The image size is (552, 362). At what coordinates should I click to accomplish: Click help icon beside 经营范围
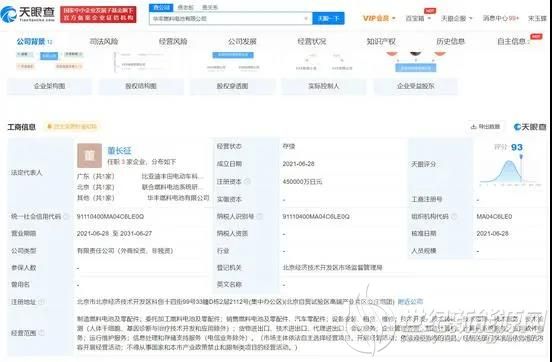coord(41,333)
